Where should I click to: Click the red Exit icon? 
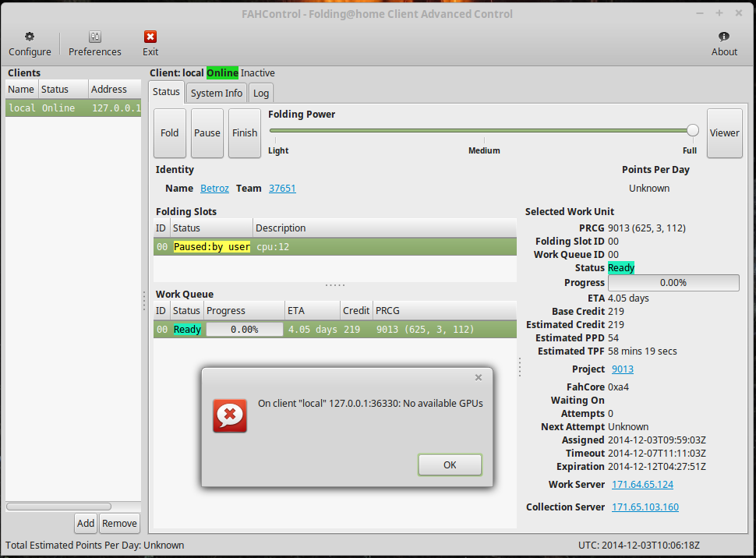(150, 37)
